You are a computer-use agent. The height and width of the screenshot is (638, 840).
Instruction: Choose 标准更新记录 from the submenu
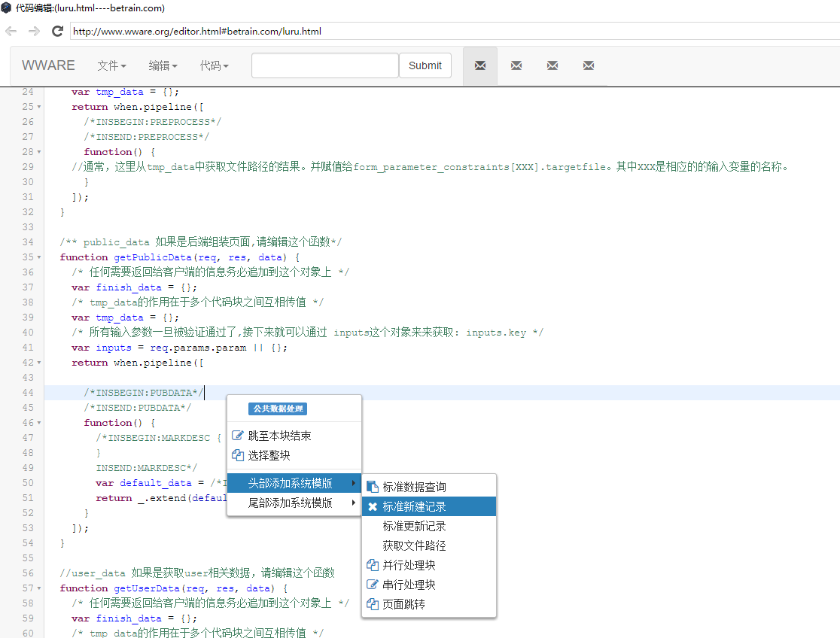pos(428,526)
